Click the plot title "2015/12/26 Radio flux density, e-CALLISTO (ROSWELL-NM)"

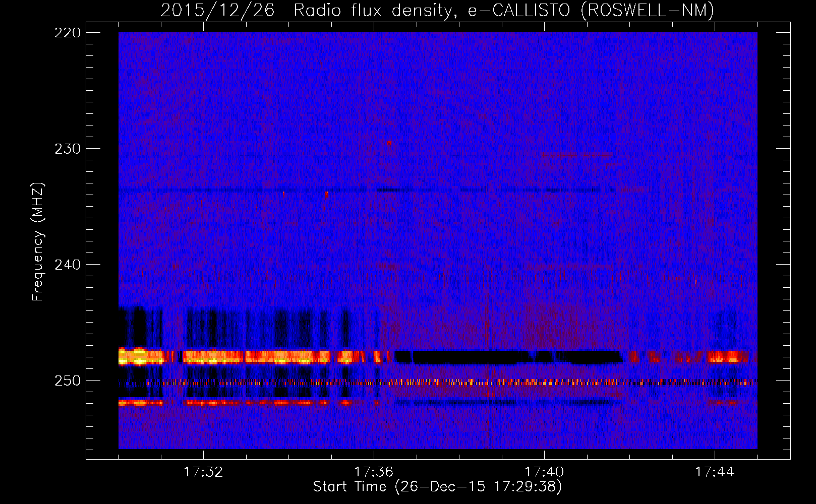point(437,10)
